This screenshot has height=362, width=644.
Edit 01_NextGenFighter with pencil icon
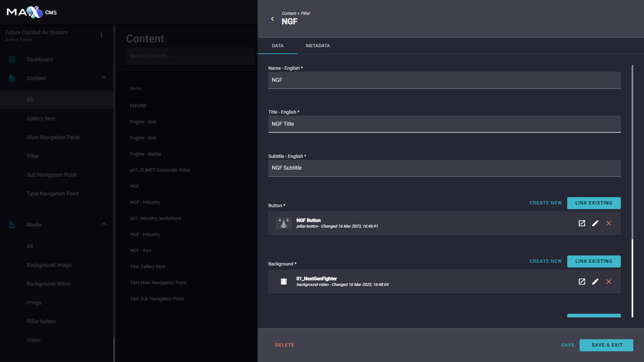point(595,282)
